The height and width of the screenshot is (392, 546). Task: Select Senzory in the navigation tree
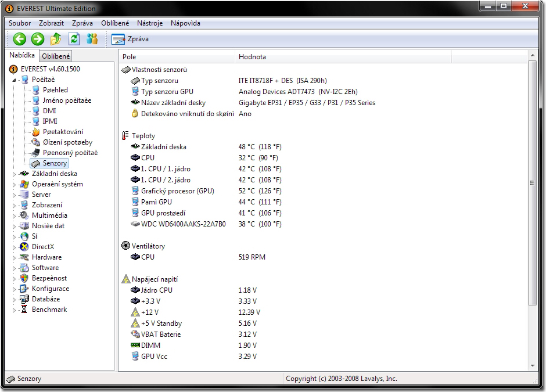coord(55,163)
